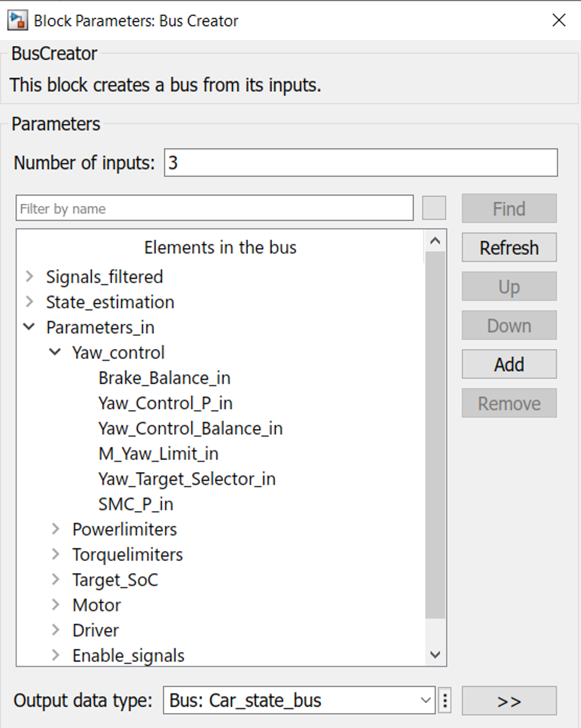Select the Signals_filtered bus element
The image size is (581, 728).
[x=105, y=277]
